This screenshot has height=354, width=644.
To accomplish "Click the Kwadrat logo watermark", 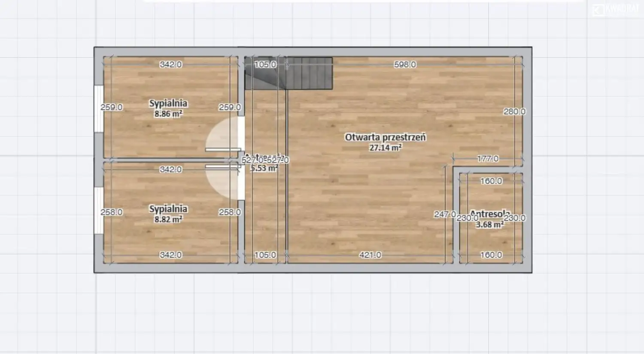I will tap(615, 9).
